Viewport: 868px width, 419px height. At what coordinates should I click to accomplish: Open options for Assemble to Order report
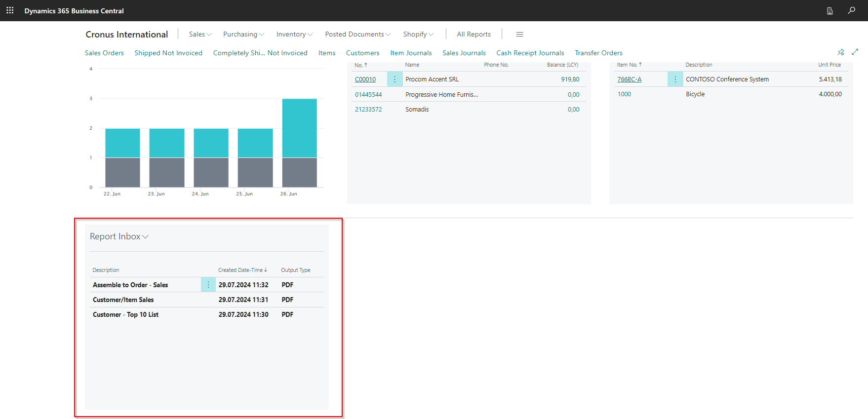[208, 285]
